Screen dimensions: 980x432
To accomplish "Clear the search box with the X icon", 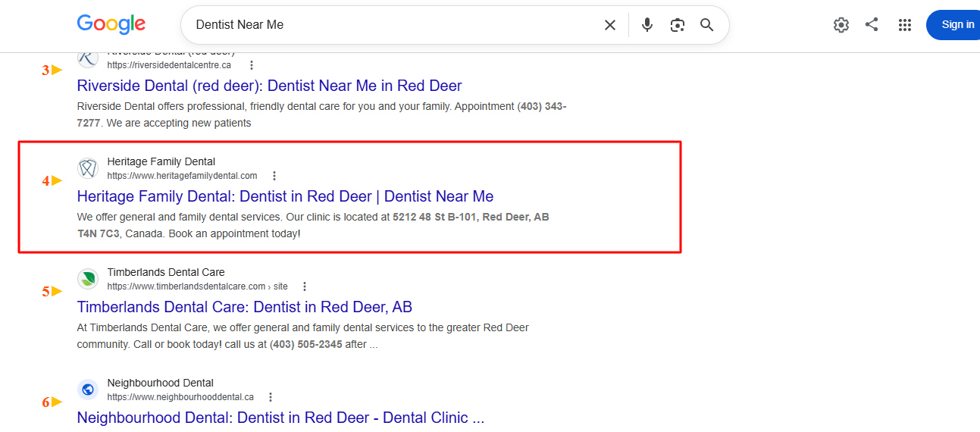I will click(610, 25).
